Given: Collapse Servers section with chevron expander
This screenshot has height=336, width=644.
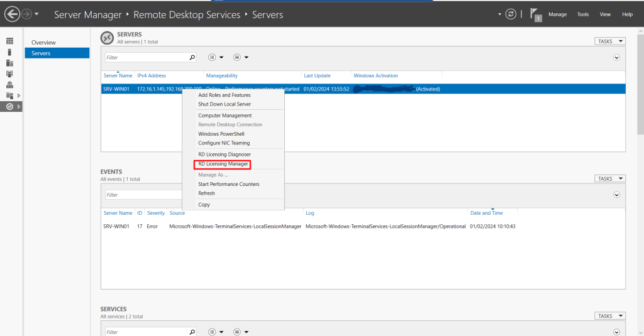Looking at the screenshot, I should (616, 57).
